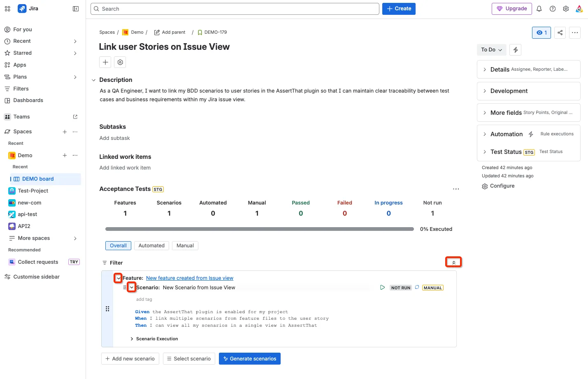The height and width of the screenshot is (379, 588).
Task: Open the settings gear in the top bar
Action: (566, 9)
